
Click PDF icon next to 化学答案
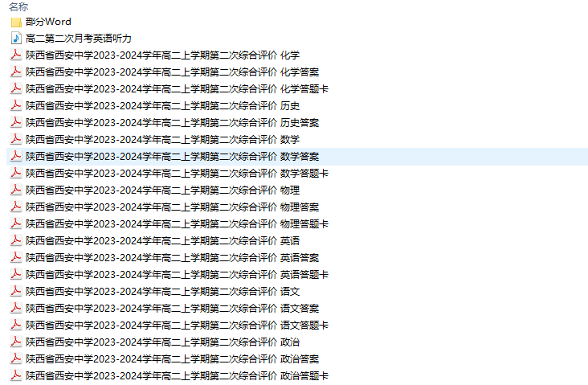pos(16,72)
